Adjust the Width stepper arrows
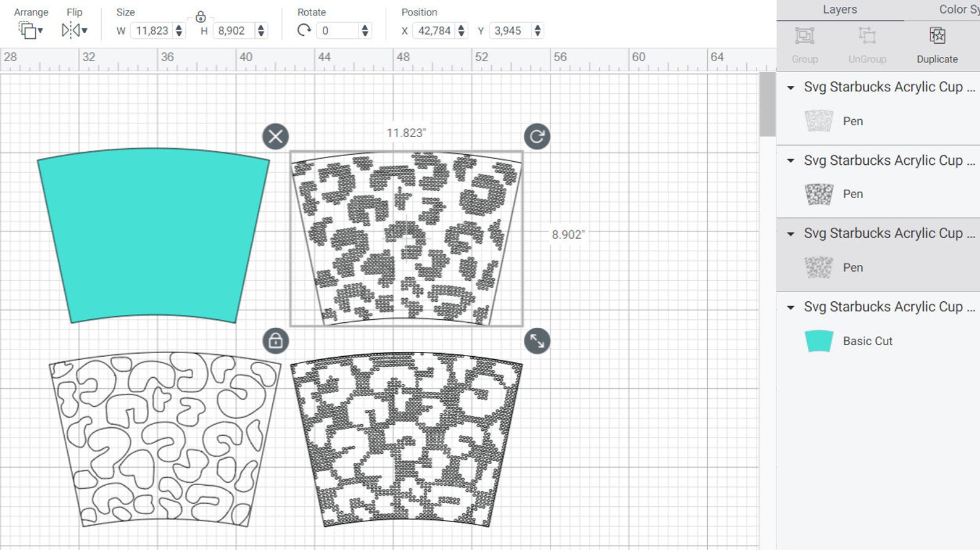This screenshot has height=550, width=980. pyautogui.click(x=179, y=31)
